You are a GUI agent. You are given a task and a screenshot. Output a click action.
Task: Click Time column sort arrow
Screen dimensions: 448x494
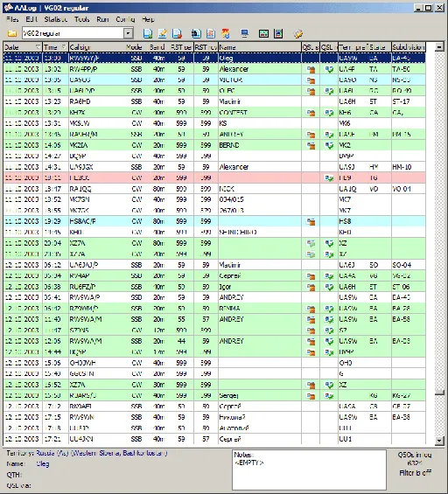[64, 47]
